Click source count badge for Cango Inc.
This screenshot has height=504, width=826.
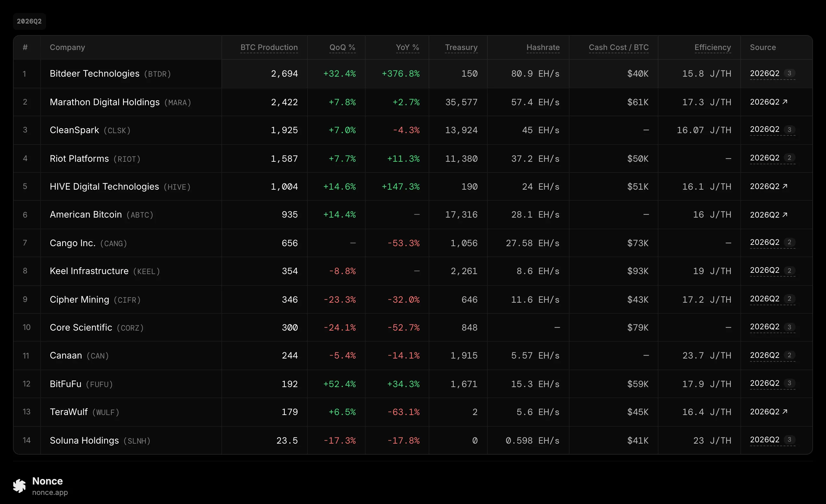pos(789,242)
